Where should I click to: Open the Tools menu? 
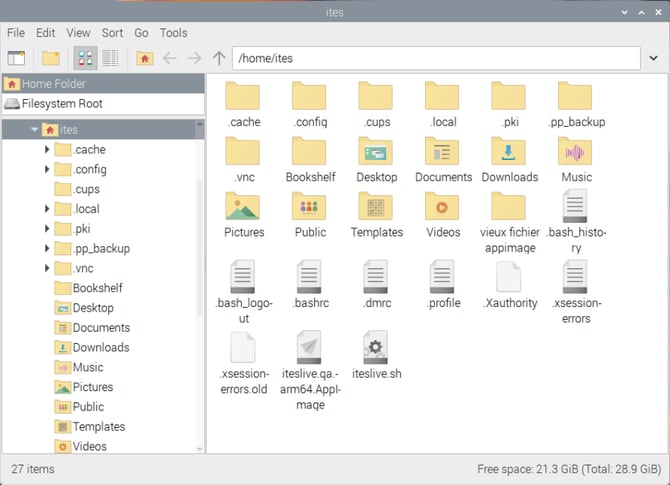[173, 33]
